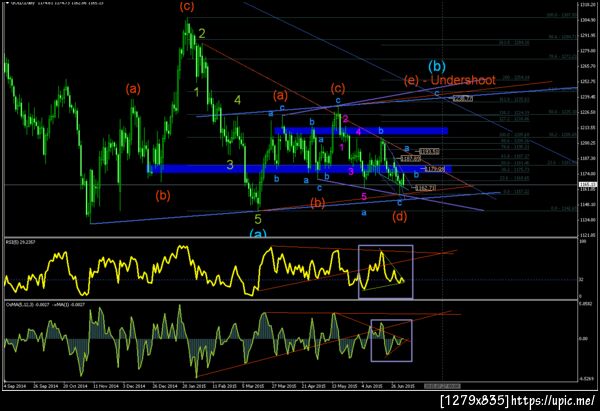The image size is (600, 411).
Task: Click the current price marker on the price axis
Action: [586, 185]
